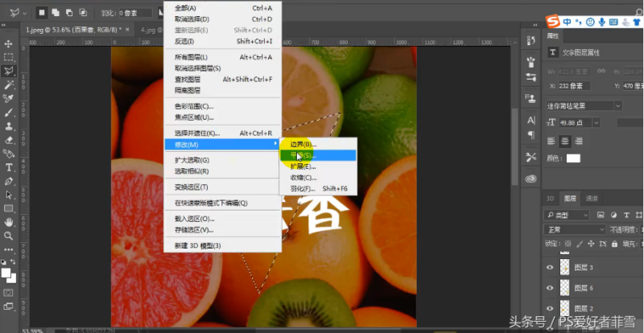The height and width of the screenshot is (333, 644).
Task: Select the Rectangular Marquee tool
Action: [8, 57]
